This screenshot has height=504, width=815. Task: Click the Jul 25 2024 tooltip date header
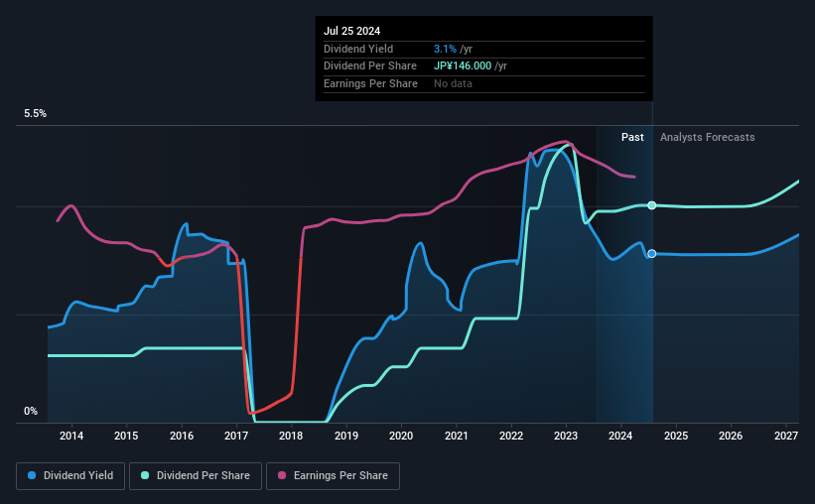[x=351, y=31]
